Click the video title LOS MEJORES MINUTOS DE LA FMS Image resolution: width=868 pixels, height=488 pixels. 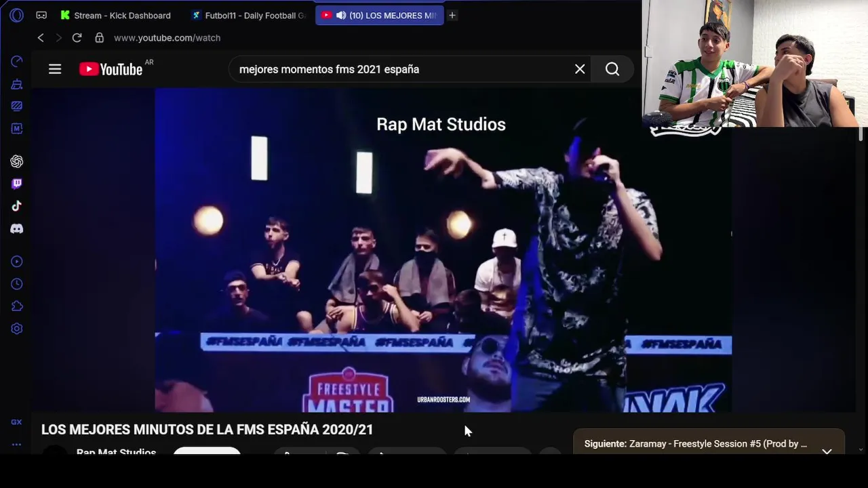pyautogui.click(x=207, y=430)
